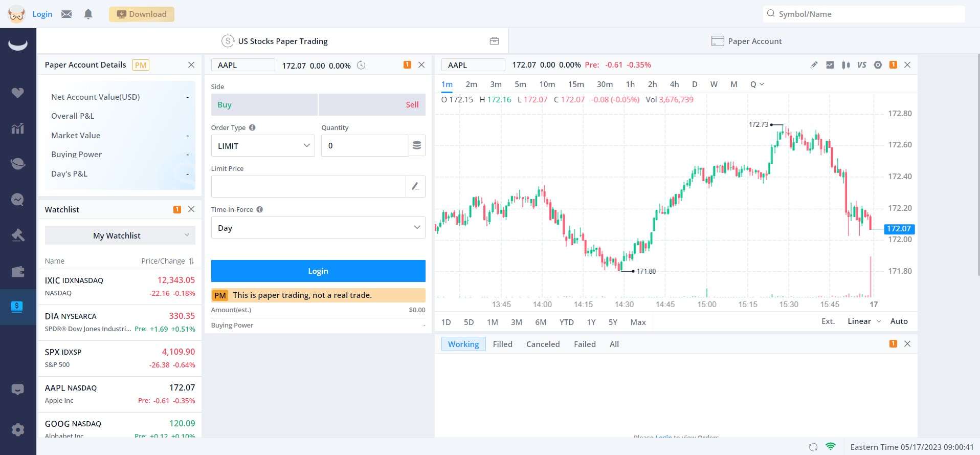
Task: Click the Failed orders tab
Action: coord(585,344)
